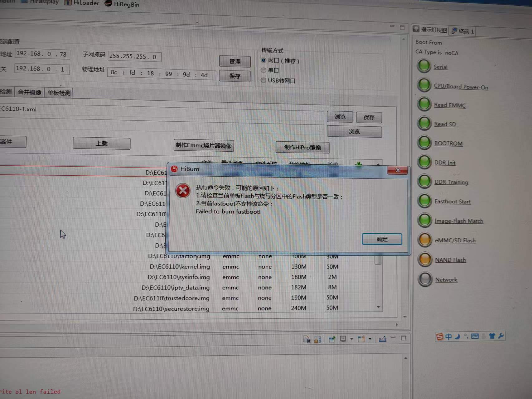Open the Serial link
Viewport: 532px width, 399px height.
click(440, 67)
